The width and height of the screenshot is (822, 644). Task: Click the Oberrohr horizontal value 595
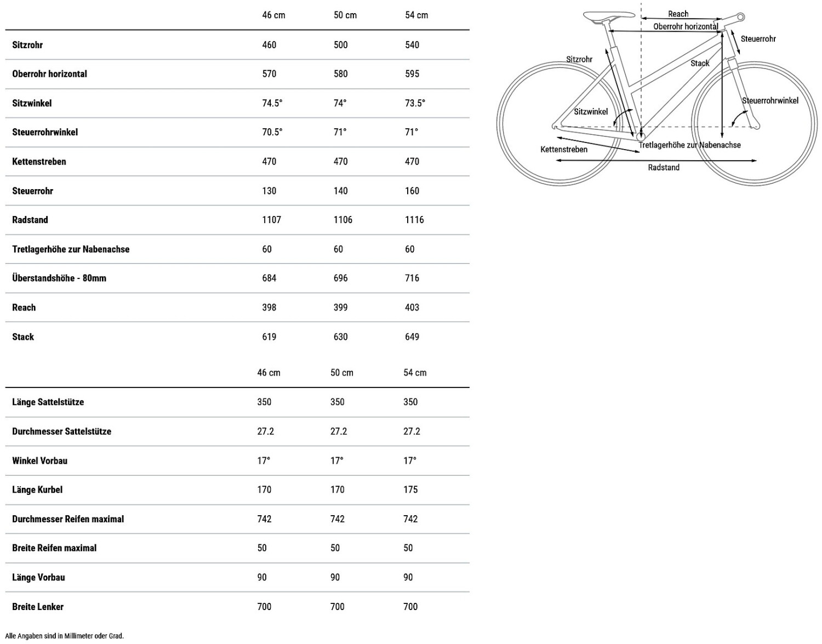click(412, 74)
